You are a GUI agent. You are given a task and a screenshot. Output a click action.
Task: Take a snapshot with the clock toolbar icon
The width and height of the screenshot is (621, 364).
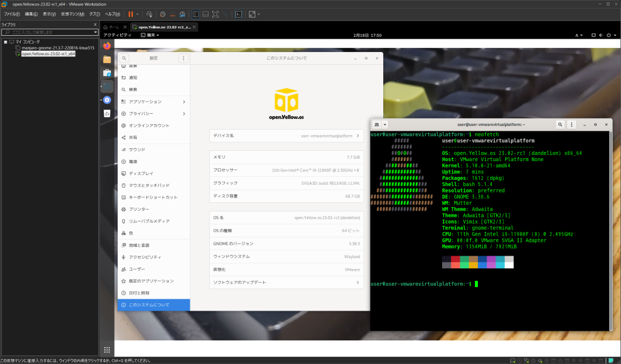click(x=163, y=14)
